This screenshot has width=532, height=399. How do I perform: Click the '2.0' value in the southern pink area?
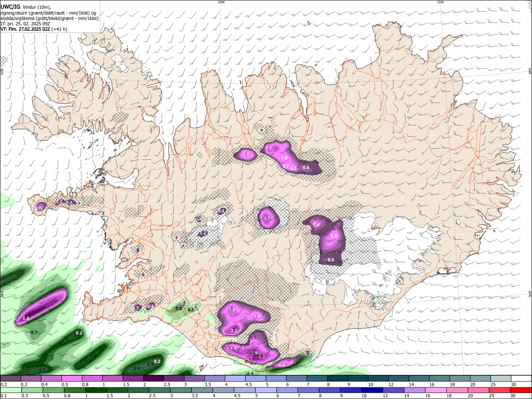pyautogui.click(x=234, y=330)
